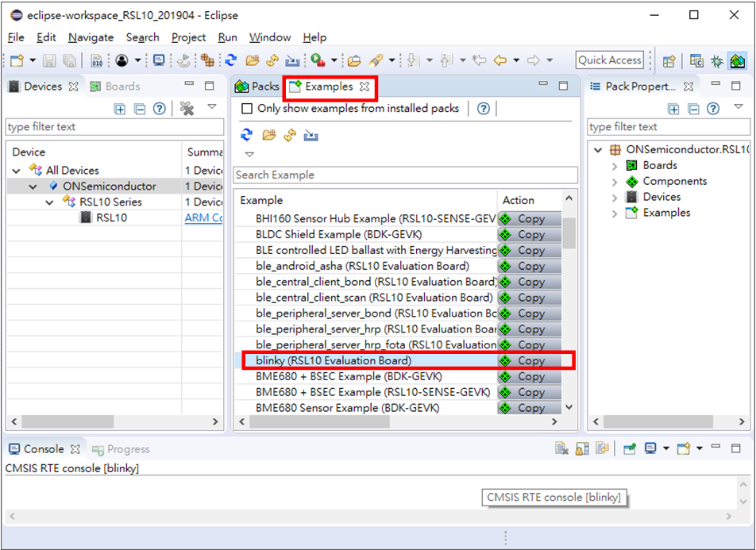Click the expand all icon in Devices panel
The height and width of the screenshot is (550, 756).
tap(120, 109)
